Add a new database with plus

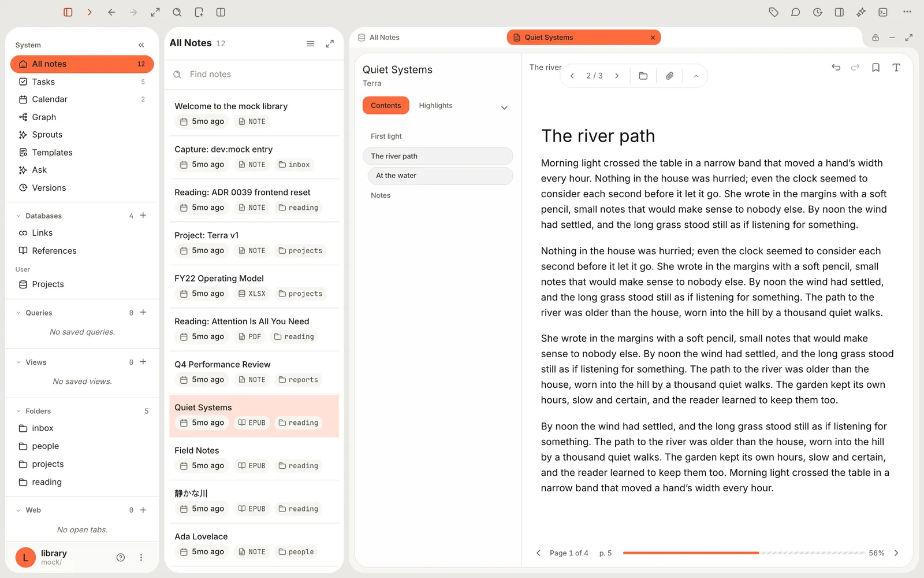(x=143, y=216)
